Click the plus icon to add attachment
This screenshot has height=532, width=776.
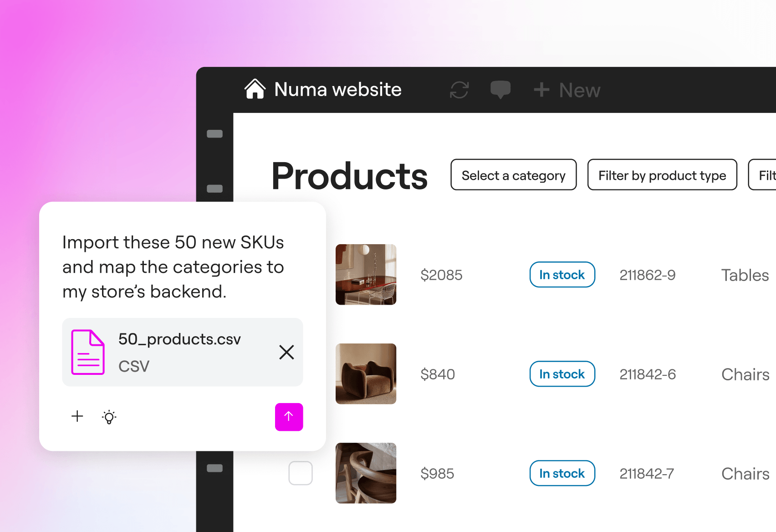coord(77,416)
